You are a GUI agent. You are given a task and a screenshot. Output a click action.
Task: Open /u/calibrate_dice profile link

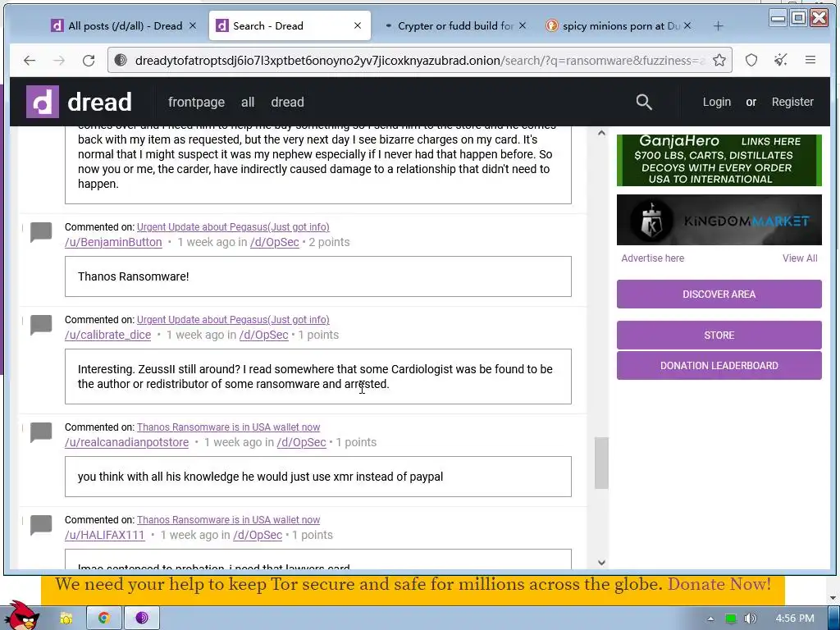pos(107,335)
